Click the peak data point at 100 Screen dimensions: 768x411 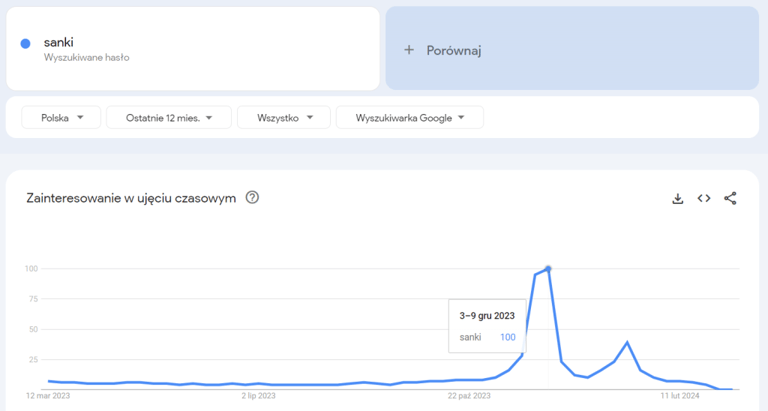tap(548, 268)
